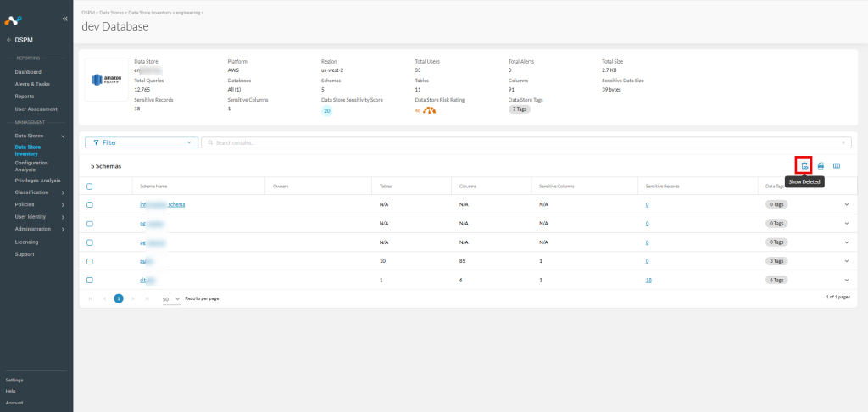Clear the search field with the X icon
The image size is (868, 412).
843,142
